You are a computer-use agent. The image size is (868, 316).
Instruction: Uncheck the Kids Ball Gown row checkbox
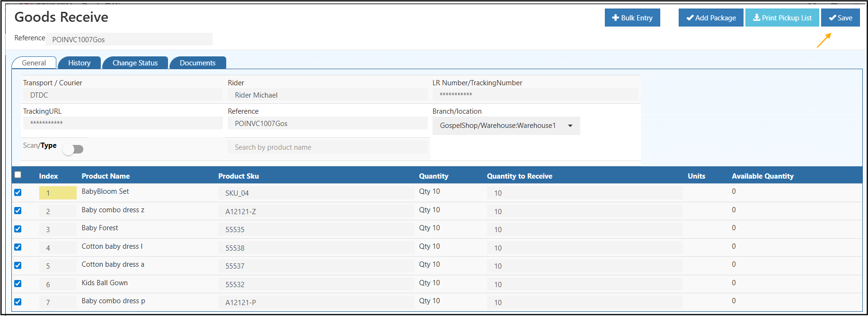18,284
